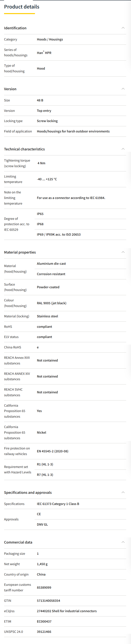Image resolution: width=131 pixels, height=644 pixels.
Task: Click the ETIM code EC000437
Action: [44, 621]
